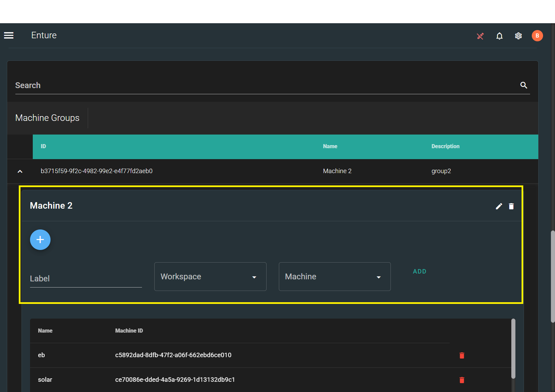Open the notifications bell
555x392 pixels.
point(499,36)
